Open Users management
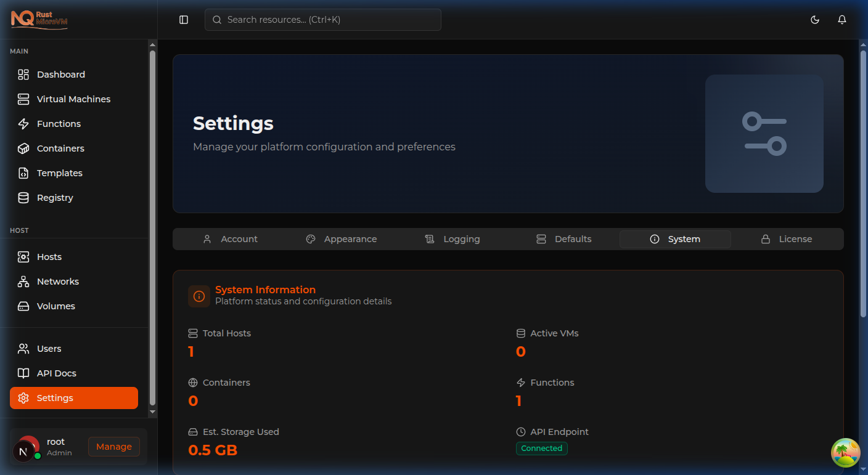This screenshot has height=475, width=868. (49, 348)
